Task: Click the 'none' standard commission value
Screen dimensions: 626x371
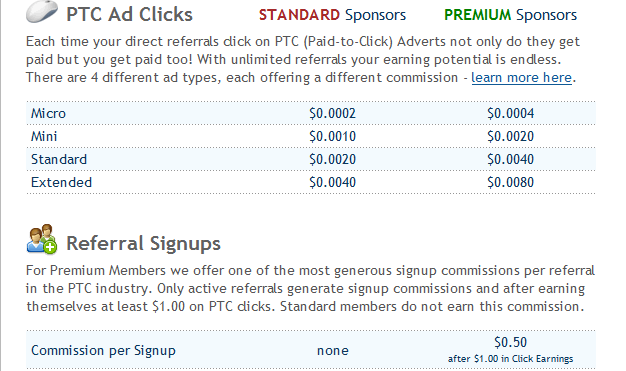Action: pyautogui.click(x=333, y=351)
